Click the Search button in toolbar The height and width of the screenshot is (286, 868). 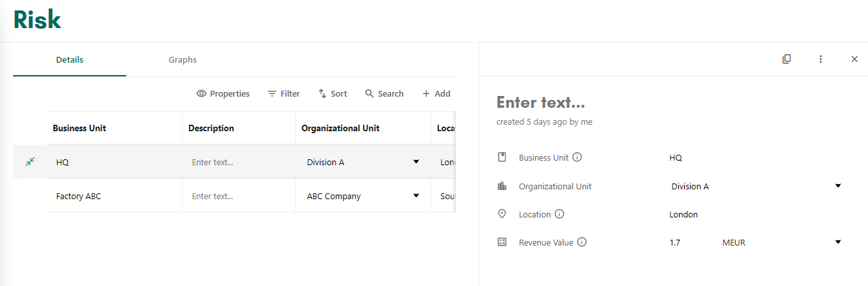(384, 93)
